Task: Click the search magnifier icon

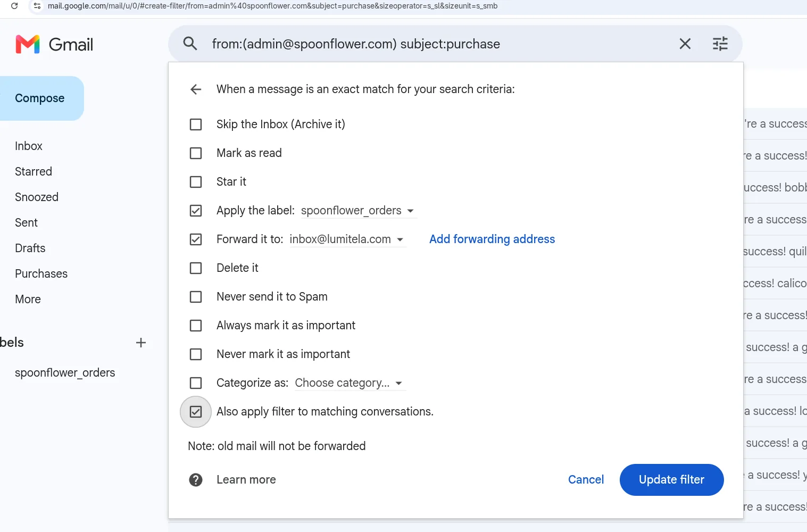Action: pyautogui.click(x=190, y=44)
